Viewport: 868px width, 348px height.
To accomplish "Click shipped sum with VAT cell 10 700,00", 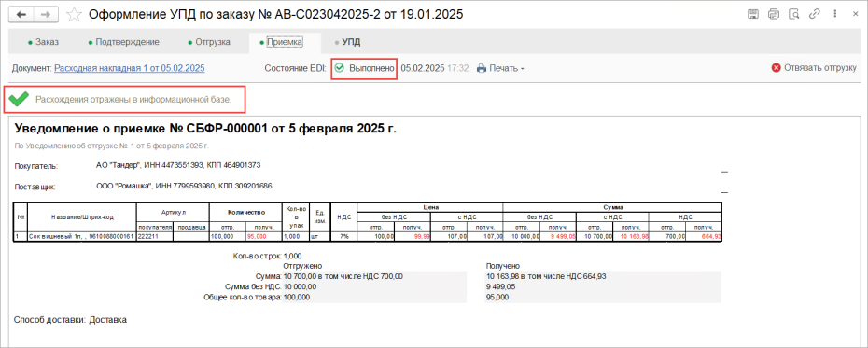I will [x=595, y=236].
